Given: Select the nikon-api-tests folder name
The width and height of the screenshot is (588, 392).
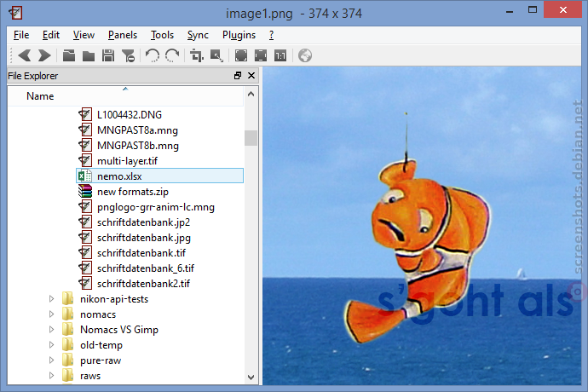Looking at the screenshot, I should [x=114, y=299].
